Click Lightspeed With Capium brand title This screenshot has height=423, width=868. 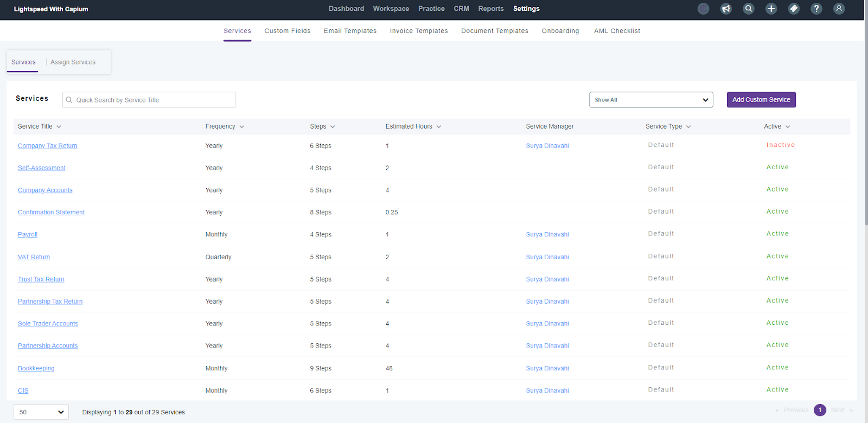point(51,9)
